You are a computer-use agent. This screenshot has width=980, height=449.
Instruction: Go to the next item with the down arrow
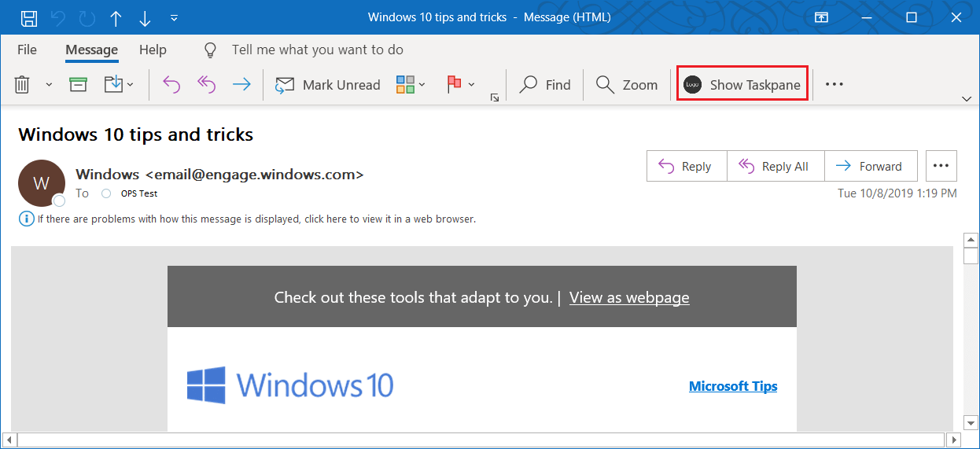coord(145,17)
